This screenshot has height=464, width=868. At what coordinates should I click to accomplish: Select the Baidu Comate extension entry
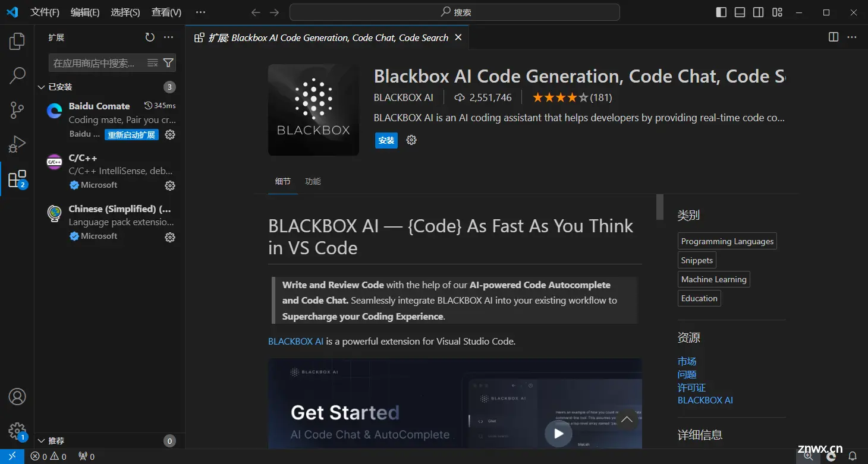(109, 119)
